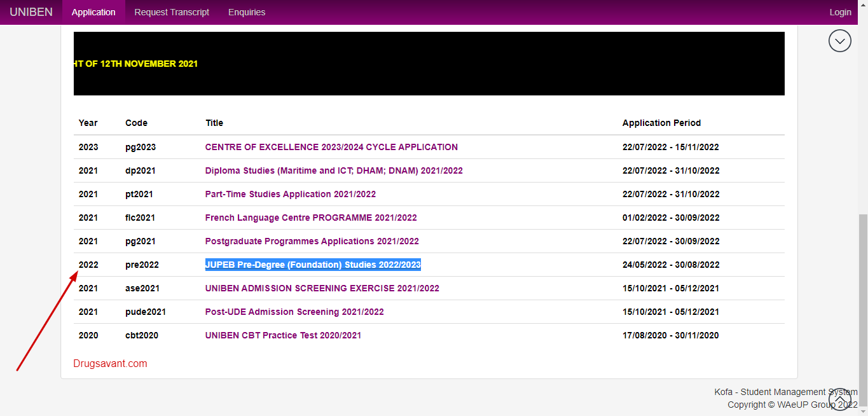Open French Language Centre PROGRAMME 2021/2022
Screen dimensions: 868x416
click(x=311, y=218)
